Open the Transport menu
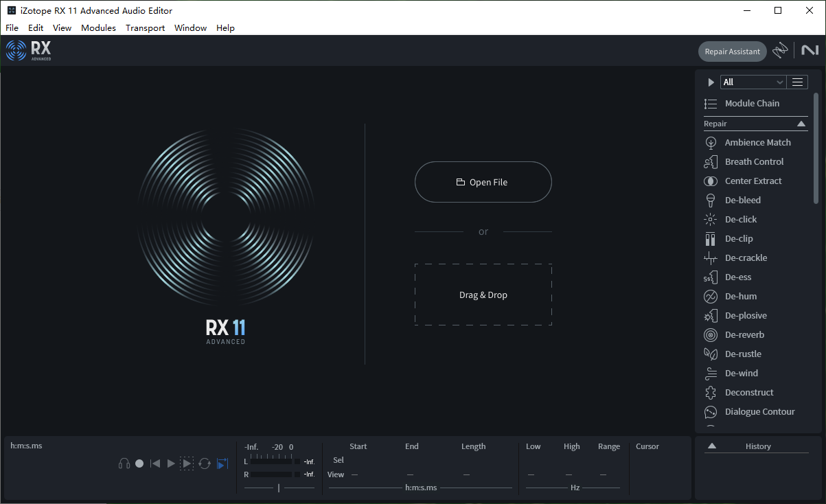 click(x=145, y=27)
